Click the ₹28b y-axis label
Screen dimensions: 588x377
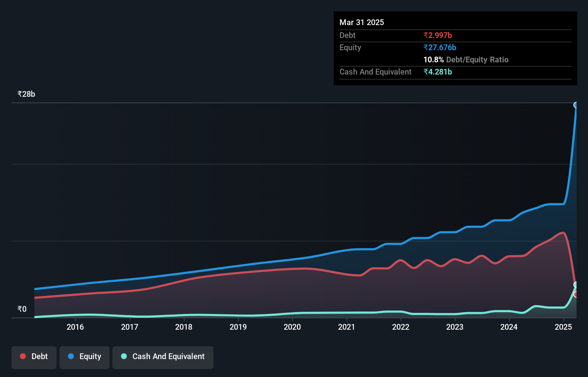(x=26, y=94)
